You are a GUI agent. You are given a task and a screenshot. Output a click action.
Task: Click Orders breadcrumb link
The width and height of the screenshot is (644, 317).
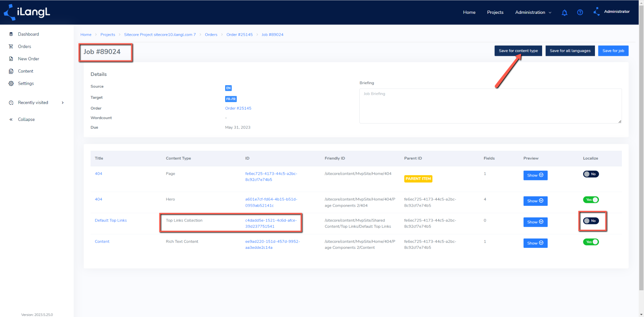(x=211, y=35)
